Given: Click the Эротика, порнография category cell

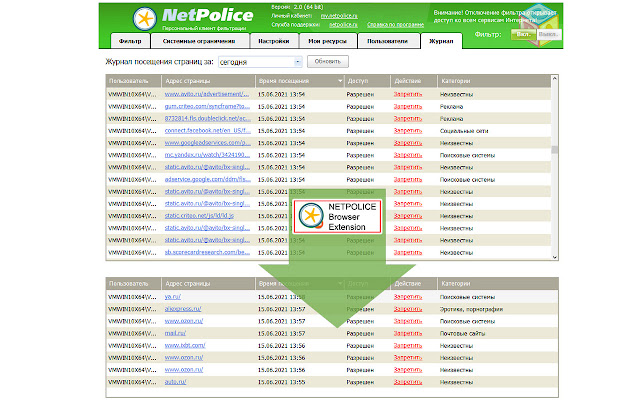Looking at the screenshot, I should (x=471, y=309).
